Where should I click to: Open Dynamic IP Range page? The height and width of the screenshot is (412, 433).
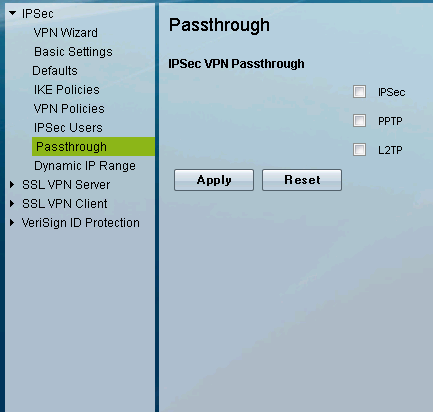coord(85,166)
